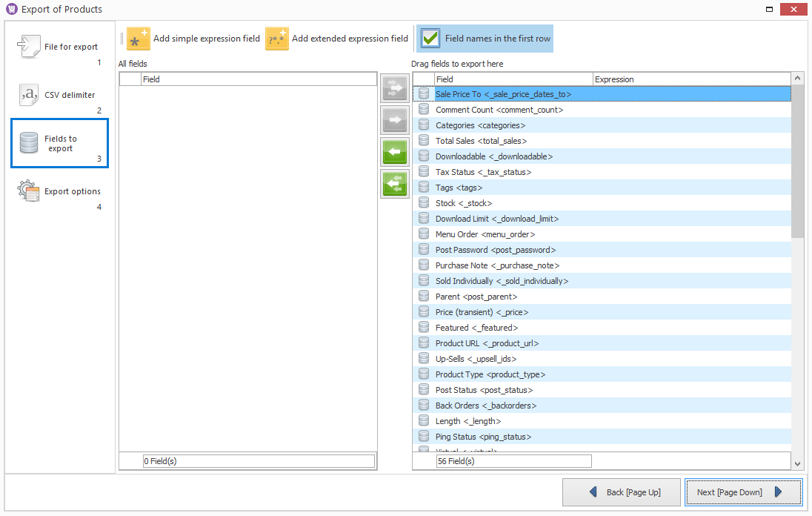This screenshot has width=812, height=516.
Task: Select the Up-Sells field row
Action: pos(602,359)
